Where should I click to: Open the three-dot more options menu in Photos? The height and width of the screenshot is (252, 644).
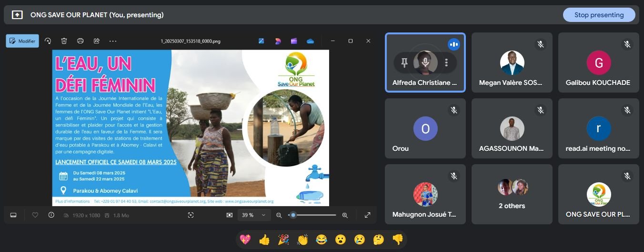[x=113, y=41]
